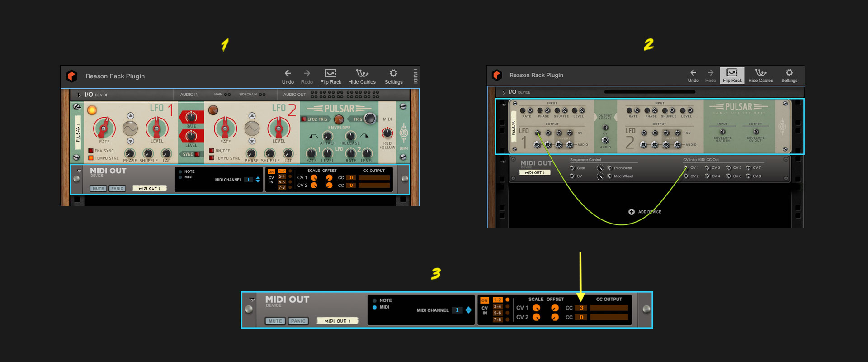
Task: Click the highlighted Flip Rack button in the second window
Action: click(732, 76)
